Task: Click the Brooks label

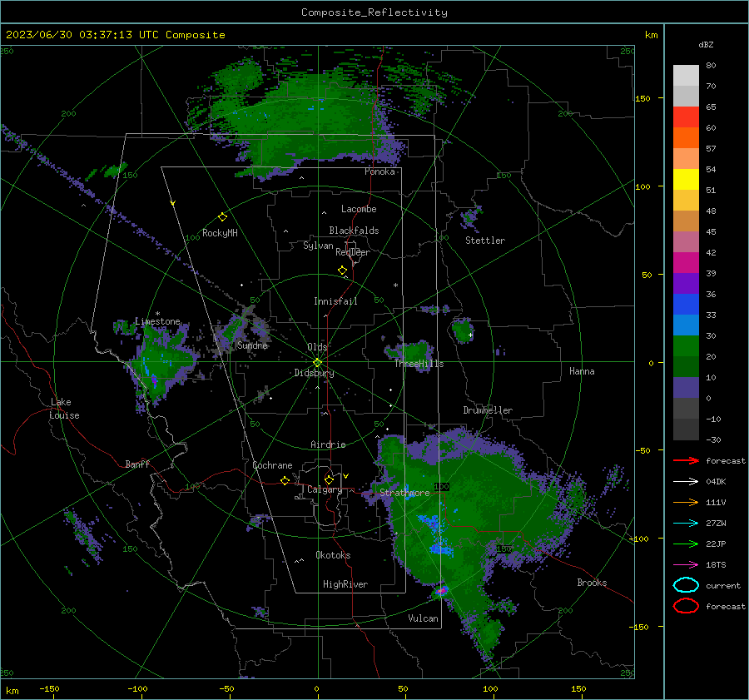Action: point(592,583)
